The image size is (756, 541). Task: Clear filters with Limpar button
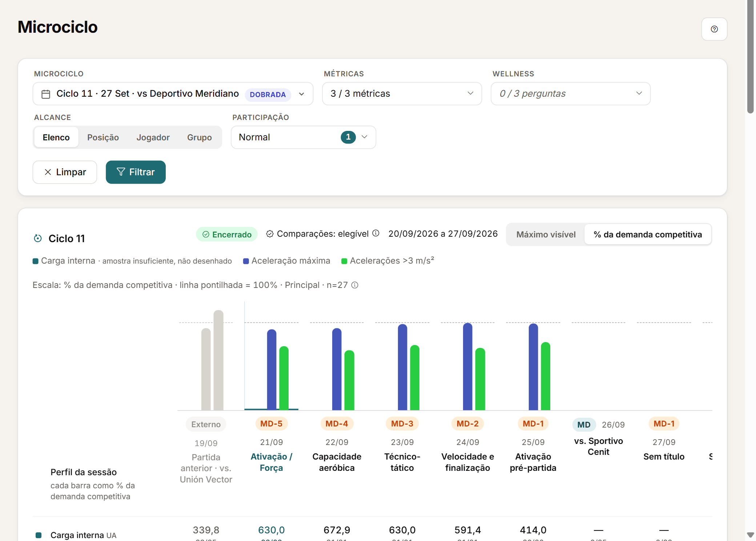[x=65, y=172]
